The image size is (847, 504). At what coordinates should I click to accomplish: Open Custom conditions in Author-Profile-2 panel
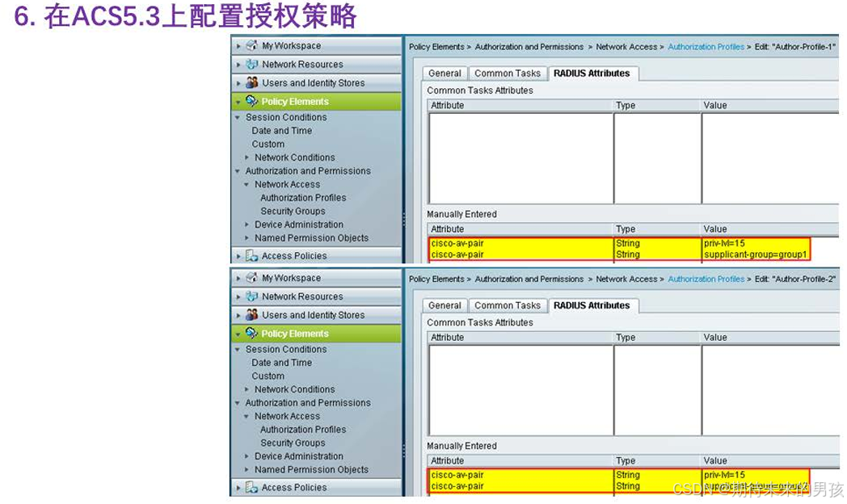click(268, 376)
